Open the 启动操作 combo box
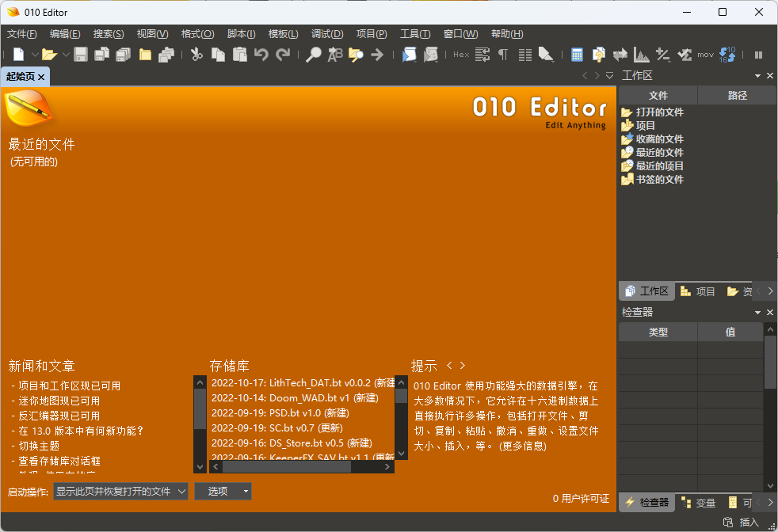This screenshot has height=532, width=778. pyautogui.click(x=120, y=492)
